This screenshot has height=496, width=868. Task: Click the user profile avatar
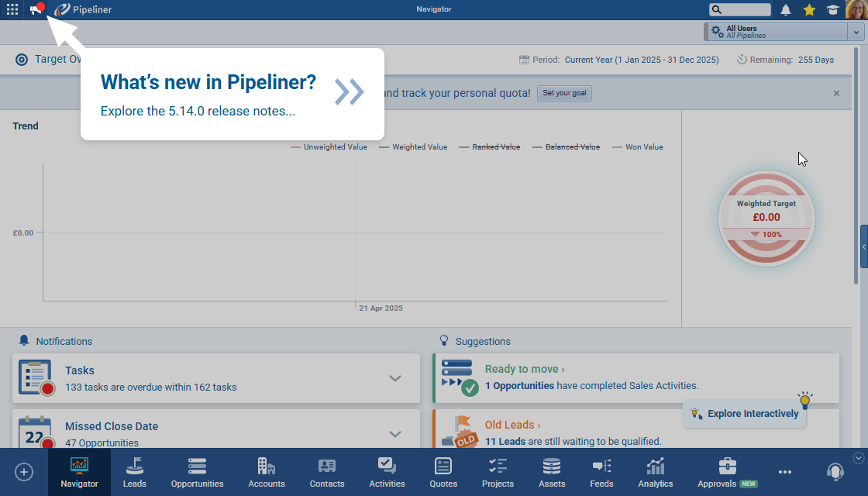(x=856, y=10)
